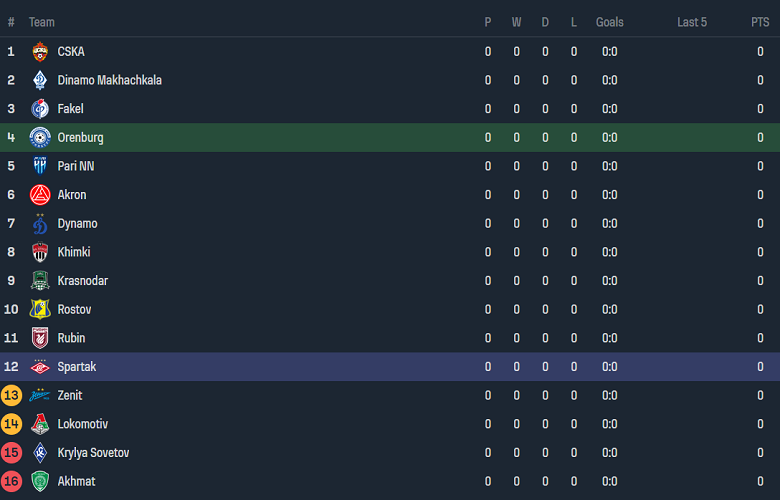Select the Rubin team name
The height and width of the screenshot is (500, 780).
click(x=71, y=338)
